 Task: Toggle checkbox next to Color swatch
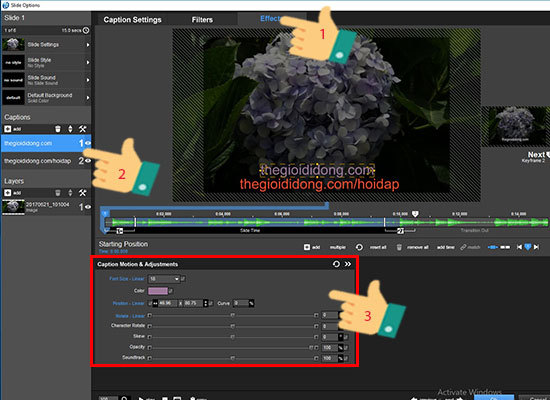pos(171,291)
